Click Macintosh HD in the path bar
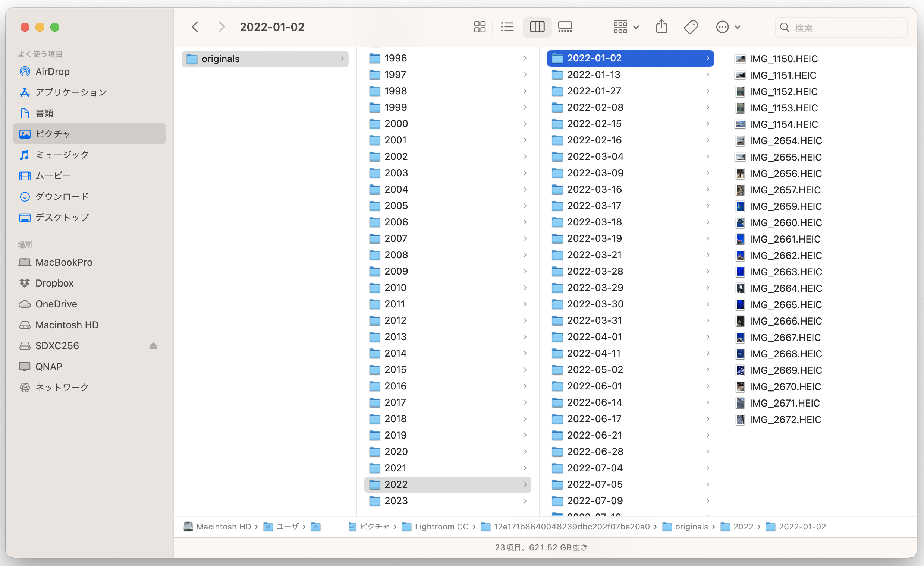This screenshot has height=566, width=924. pyautogui.click(x=223, y=527)
